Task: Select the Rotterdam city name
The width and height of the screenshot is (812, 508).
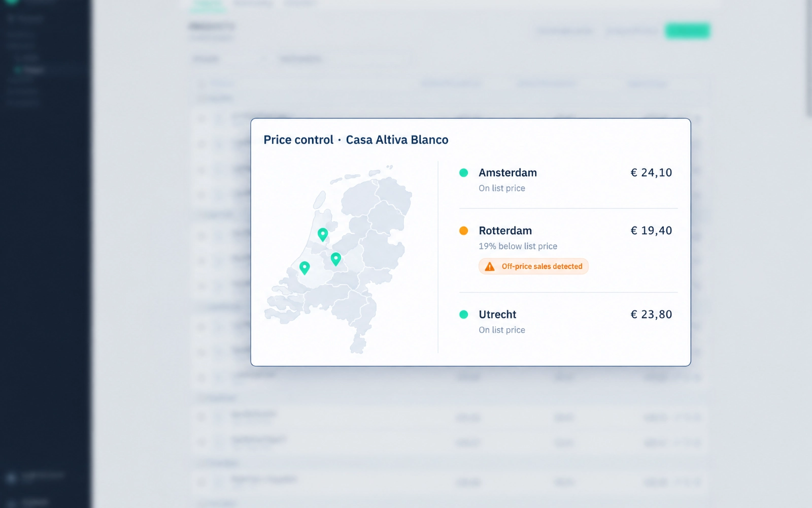Action: pyautogui.click(x=505, y=231)
